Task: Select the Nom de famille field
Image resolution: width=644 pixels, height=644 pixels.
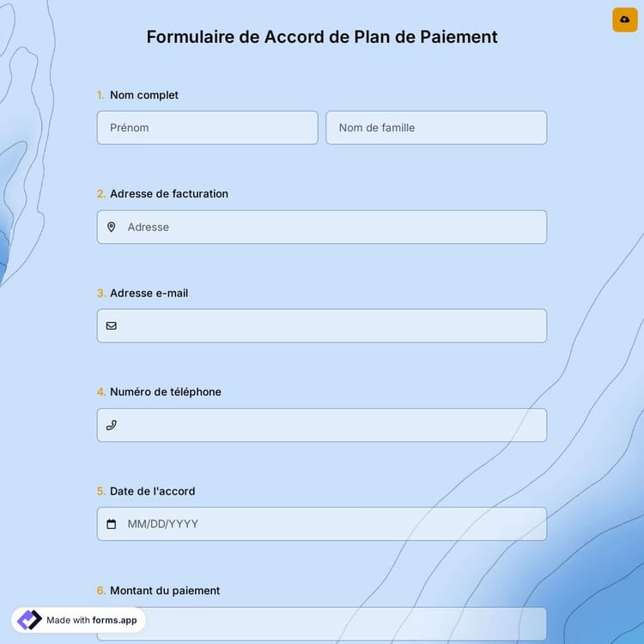Action: (x=435, y=128)
